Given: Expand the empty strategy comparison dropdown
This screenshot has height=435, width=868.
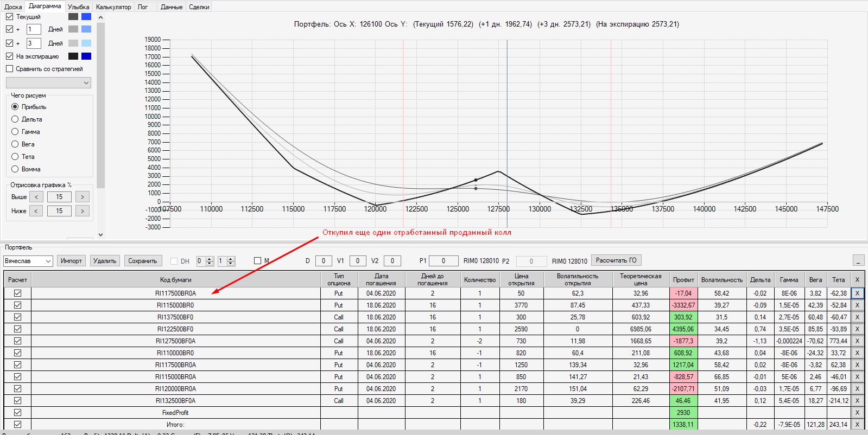Looking at the screenshot, I should tap(48, 82).
